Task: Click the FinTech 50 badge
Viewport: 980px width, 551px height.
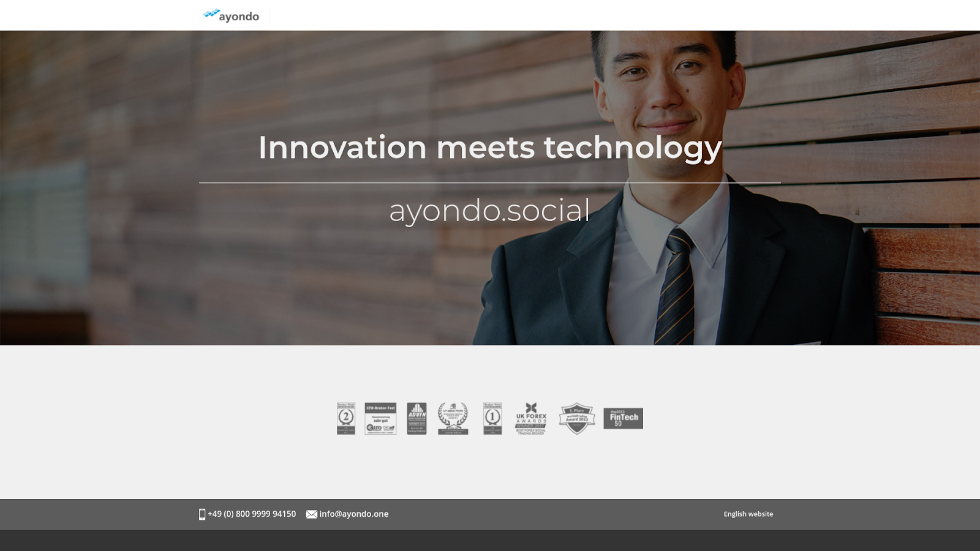Action: [x=624, y=419]
